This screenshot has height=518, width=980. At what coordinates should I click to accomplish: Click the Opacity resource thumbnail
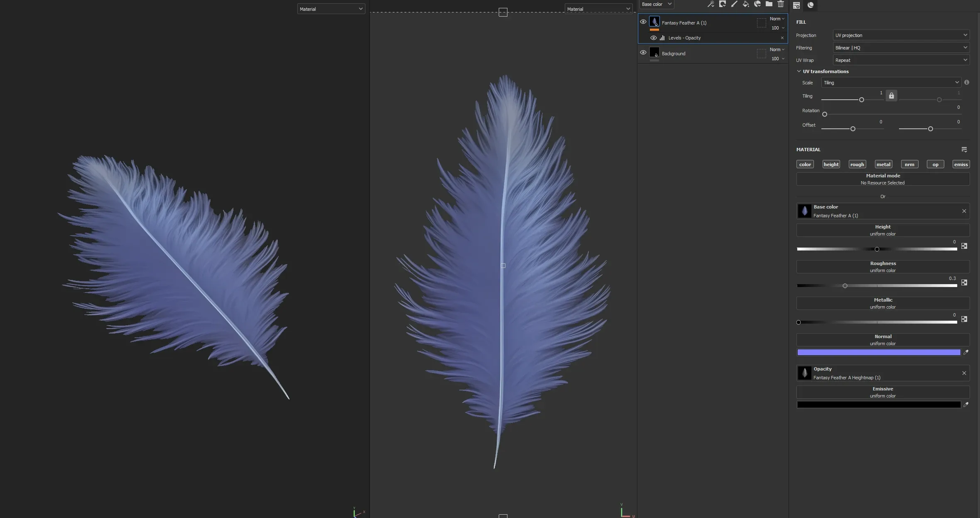(804, 373)
